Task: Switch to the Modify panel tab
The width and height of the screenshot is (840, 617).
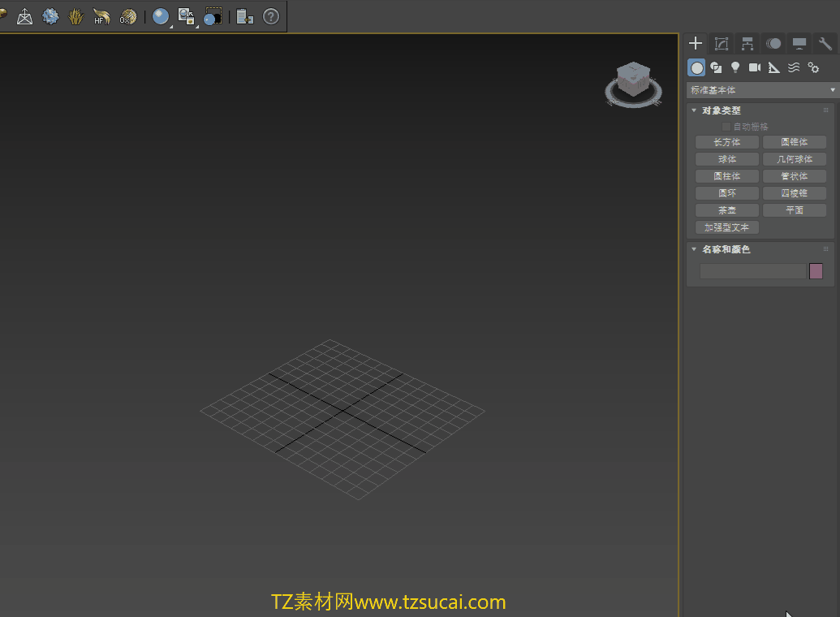Action: 722,43
